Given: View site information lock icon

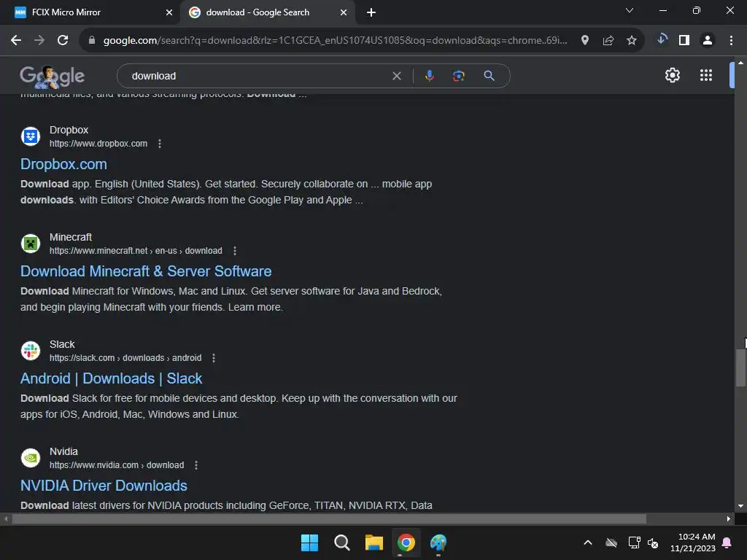Looking at the screenshot, I should point(92,41).
